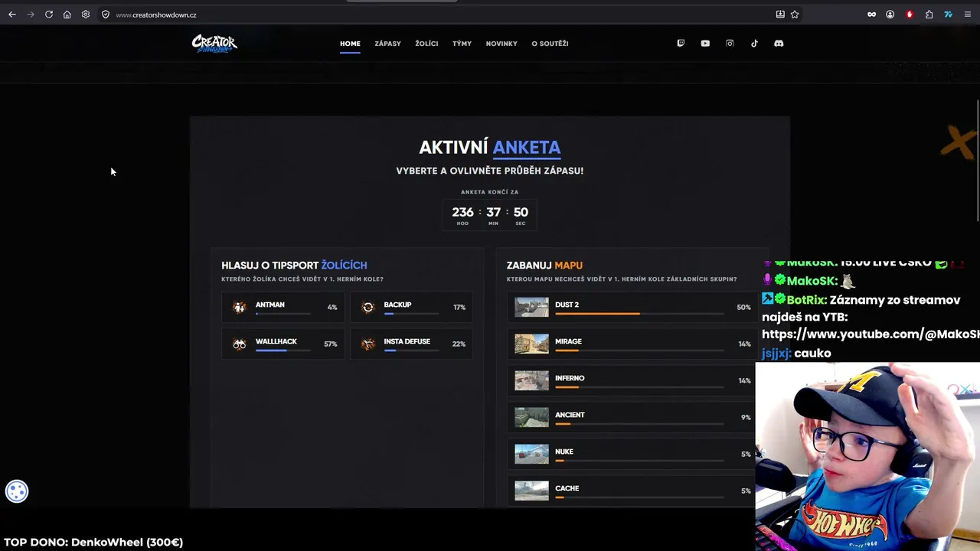Open the Discord icon in header
The width and height of the screenshot is (980, 551).
point(779,44)
